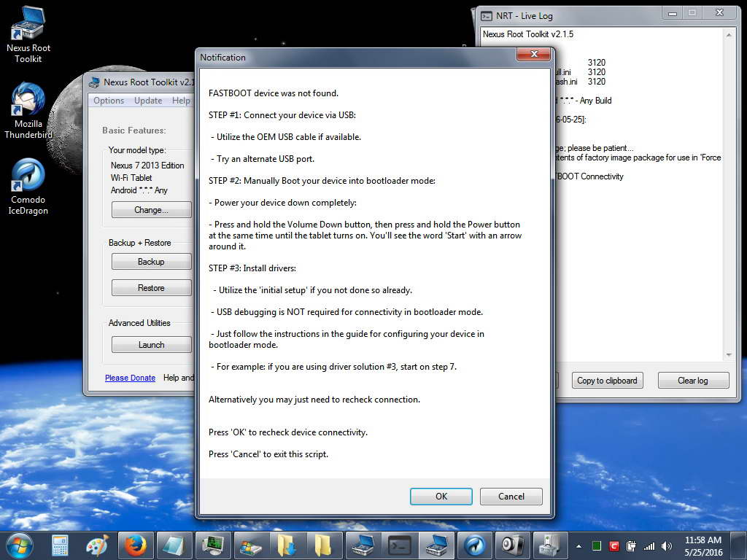Click the Clear log button
The width and height of the screenshot is (747, 560).
[692, 381]
